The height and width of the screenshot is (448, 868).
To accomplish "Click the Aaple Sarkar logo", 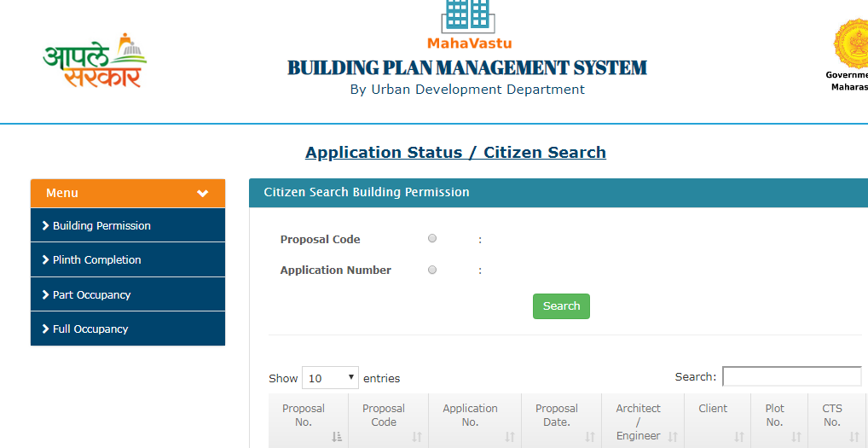I will pyautogui.click(x=95, y=61).
